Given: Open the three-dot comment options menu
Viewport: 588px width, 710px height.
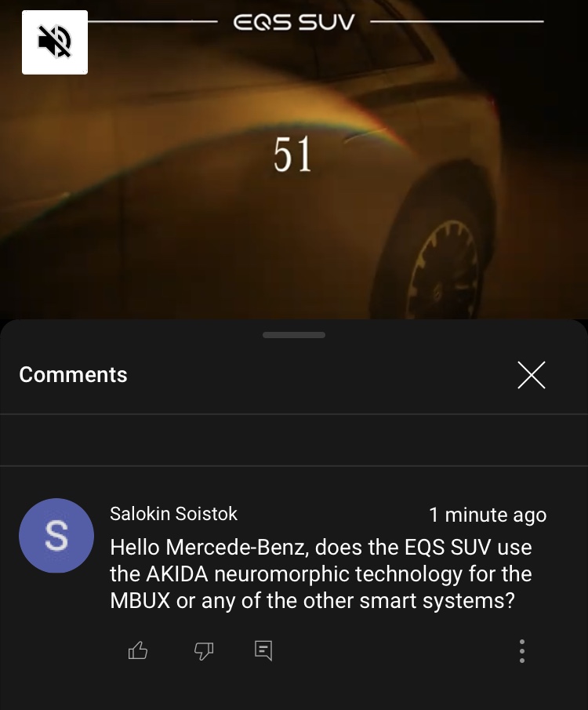Looking at the screenshot, I should click(522, 651).
